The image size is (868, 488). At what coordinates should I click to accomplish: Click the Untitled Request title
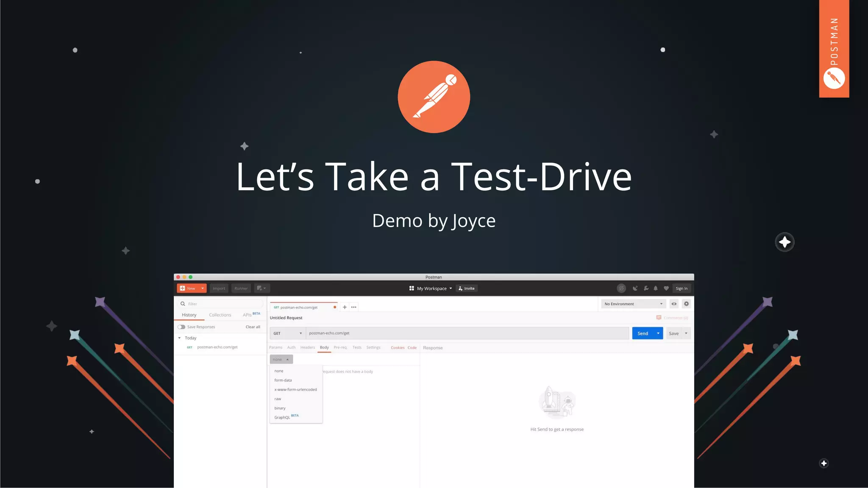(286, 318)
